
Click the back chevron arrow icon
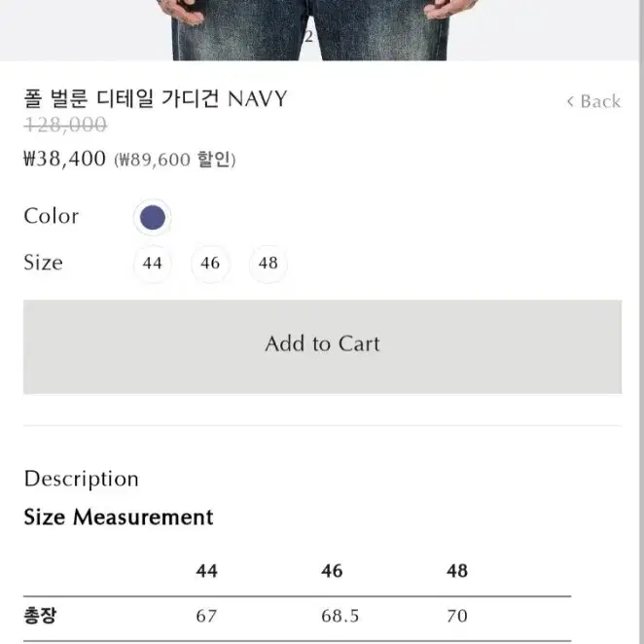pos(570,101)
